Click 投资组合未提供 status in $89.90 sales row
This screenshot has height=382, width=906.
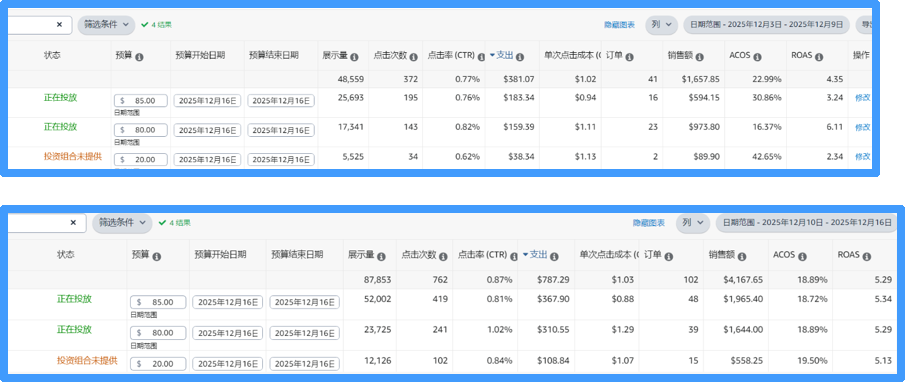pyautogui.click(x=73, y=157)
